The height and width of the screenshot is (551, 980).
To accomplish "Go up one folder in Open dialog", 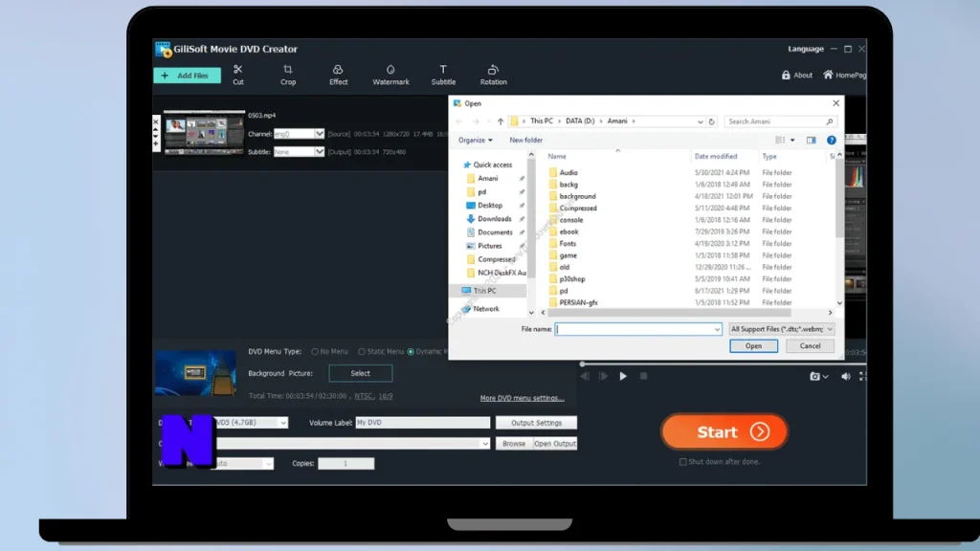I will [x=500, y=121].
